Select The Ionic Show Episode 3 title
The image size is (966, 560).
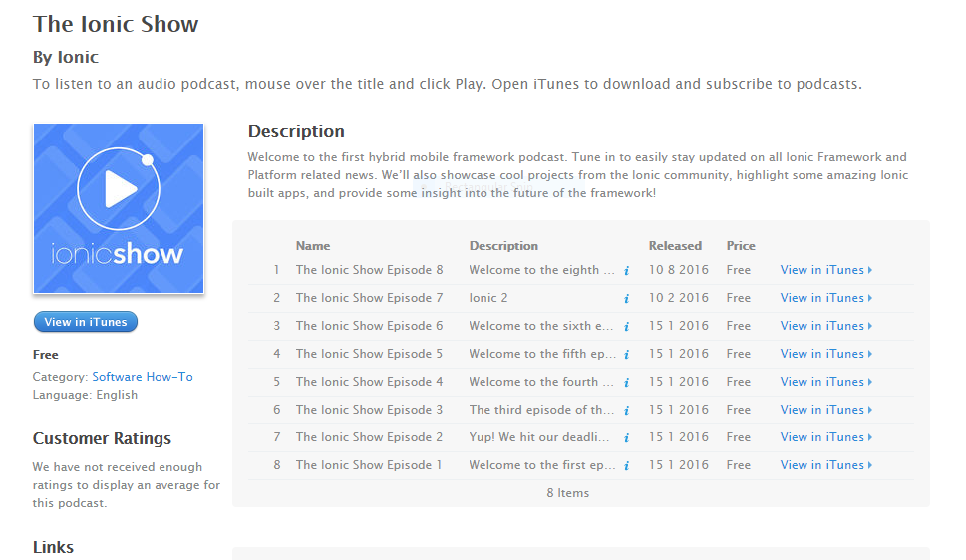tap(369, 410)
